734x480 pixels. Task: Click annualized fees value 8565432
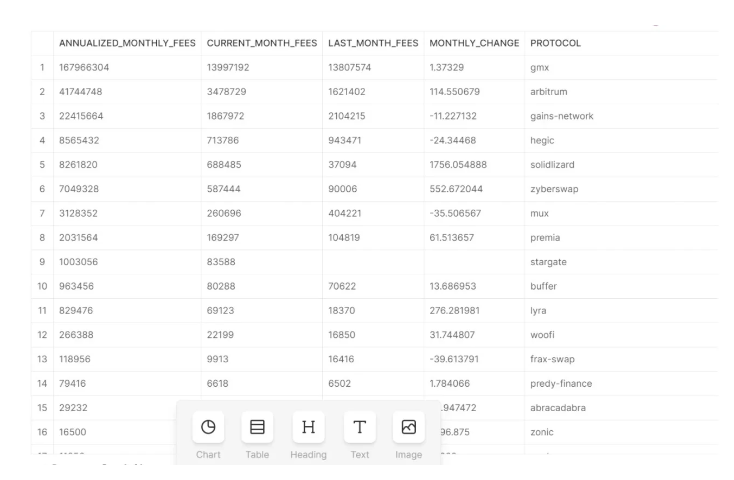[x=79, y=140]
